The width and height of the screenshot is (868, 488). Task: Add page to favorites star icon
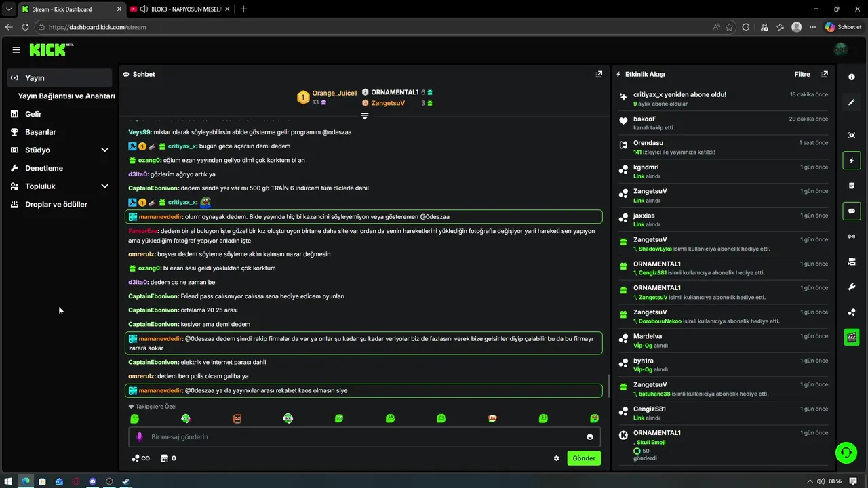tap(730, 27)
